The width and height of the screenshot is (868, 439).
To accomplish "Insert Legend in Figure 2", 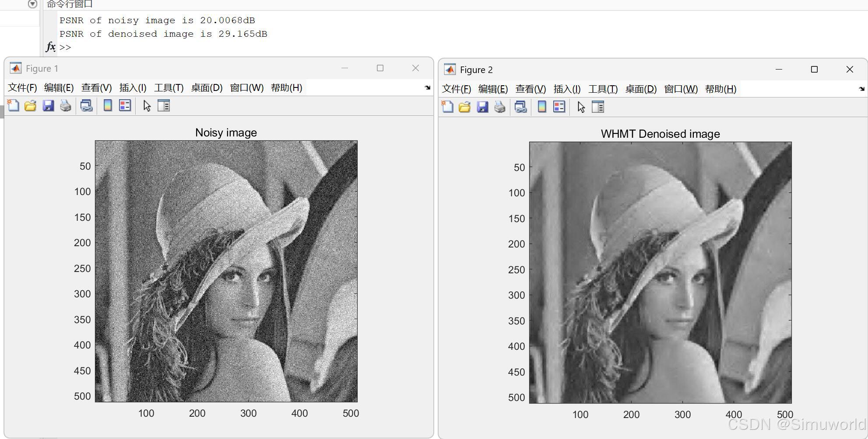I will coord(559,107).
